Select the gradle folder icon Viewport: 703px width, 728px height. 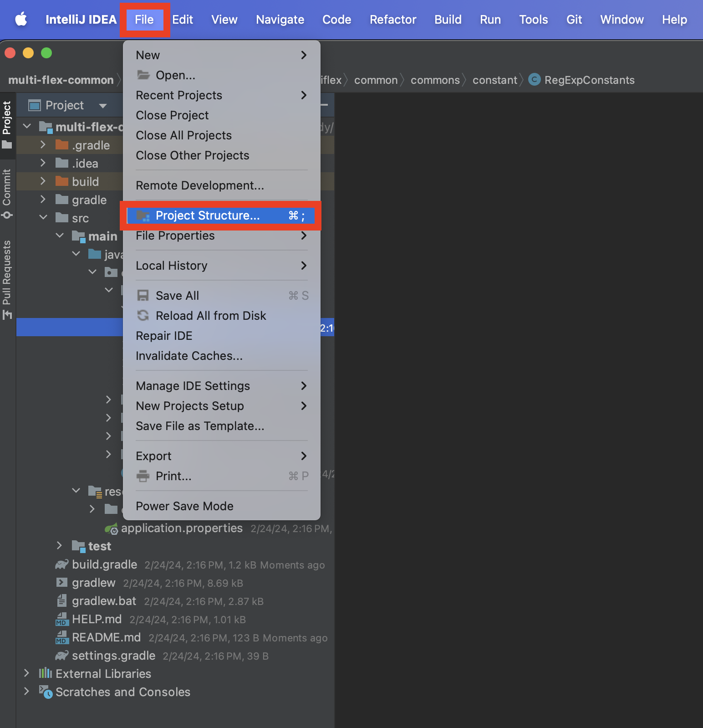[x=61, y=200]
